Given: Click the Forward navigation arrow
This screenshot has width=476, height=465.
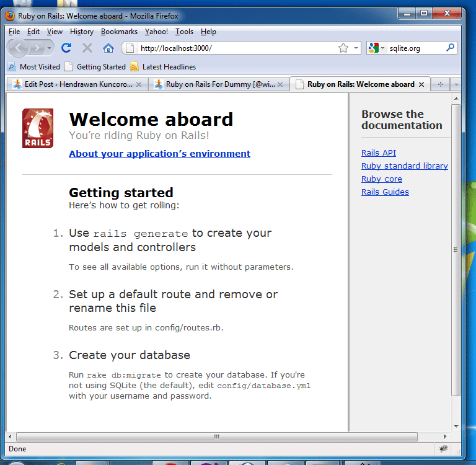Looking at the screenshot, I should [x=37, y=48].
